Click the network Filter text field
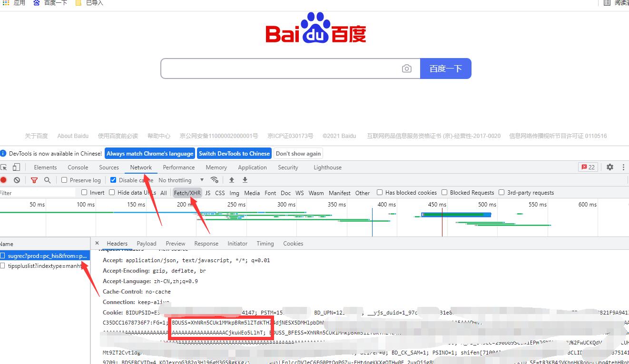This screenshot has width=629, height=364. (x=38, y=193)
